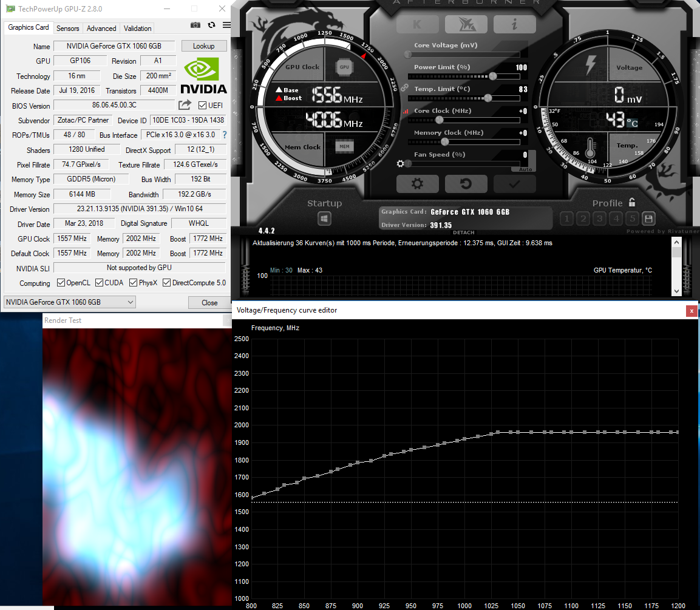The image size is (700, 610).
Task: Take a screenshot with GPU-Z camera icon
Action: pyautogui.click(x=195, y=25)
